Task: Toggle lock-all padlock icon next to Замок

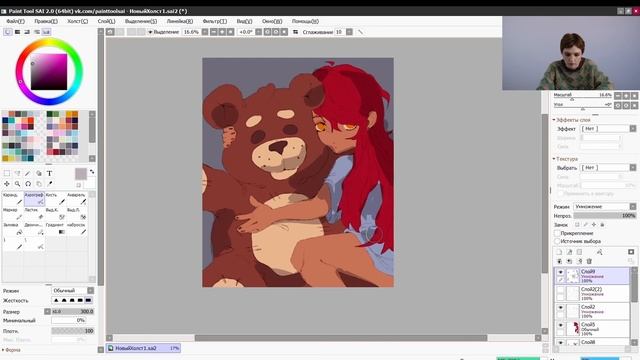Action: coord(602,224)
